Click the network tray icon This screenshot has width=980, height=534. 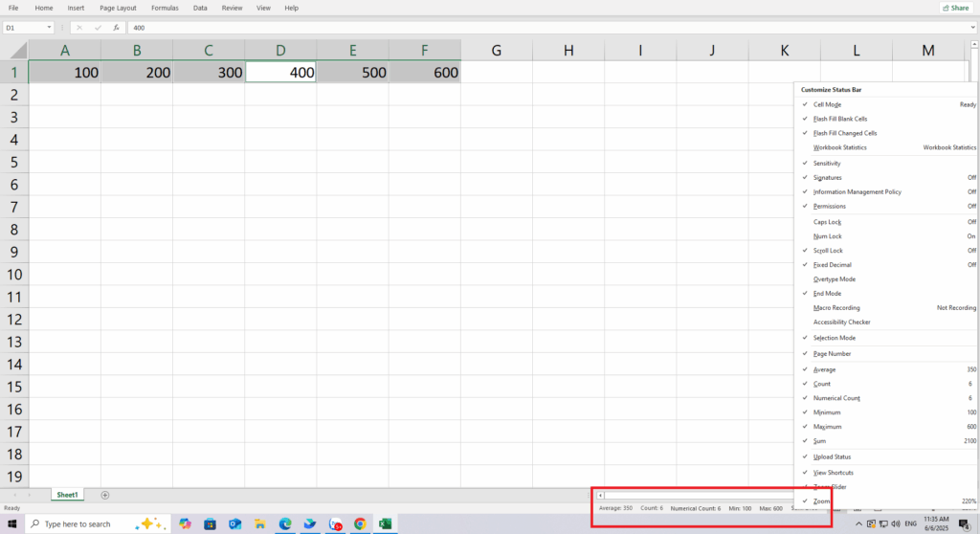[x=883, y=524]
